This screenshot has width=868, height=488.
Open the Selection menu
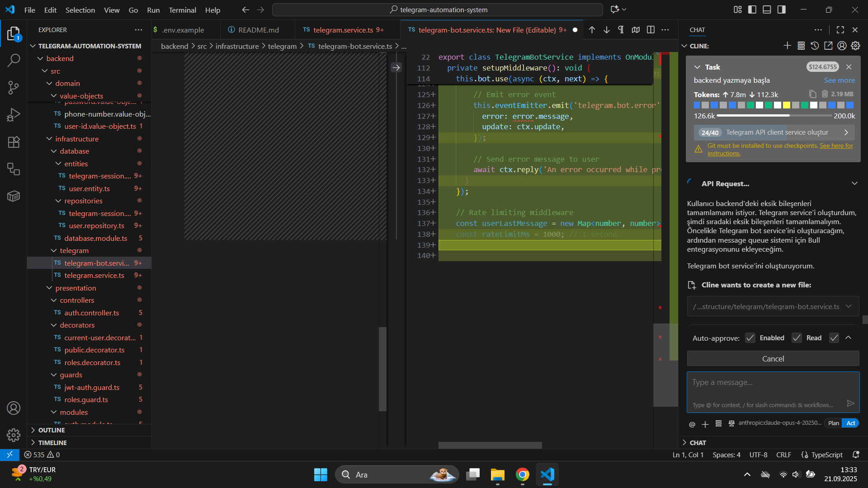click(80, 10)
